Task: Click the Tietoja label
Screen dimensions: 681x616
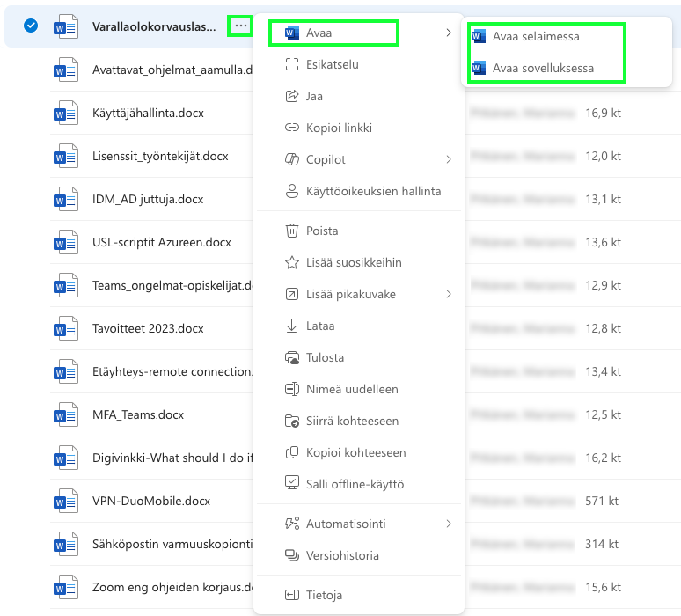Action: point(324,595)
